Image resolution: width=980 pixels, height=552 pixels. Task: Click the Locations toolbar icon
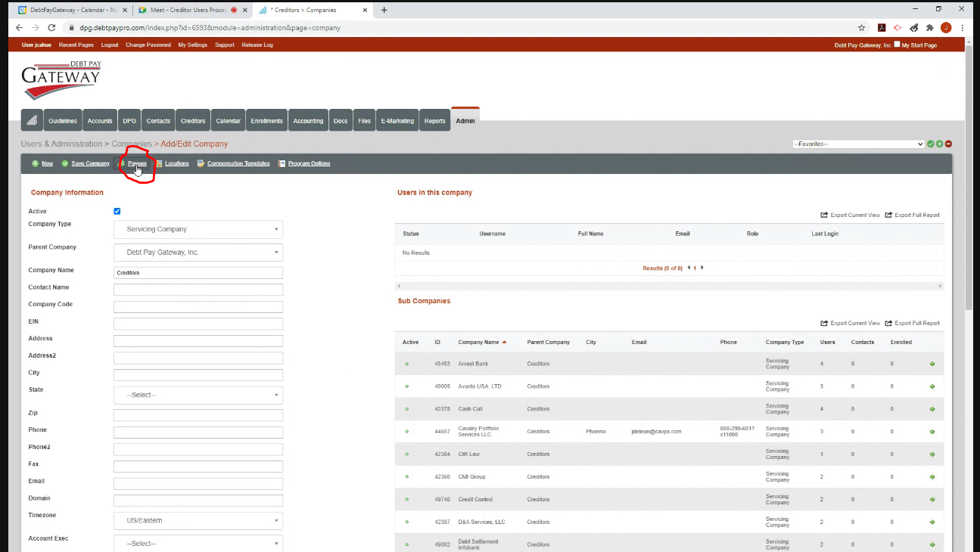pos(159,163)
